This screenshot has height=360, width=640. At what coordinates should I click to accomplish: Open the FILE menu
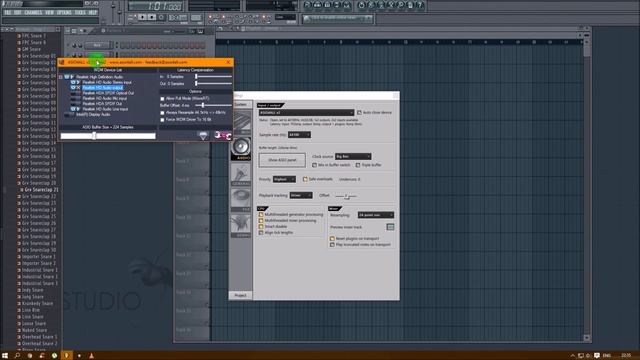pyautogui.click(x=8, y=13)
